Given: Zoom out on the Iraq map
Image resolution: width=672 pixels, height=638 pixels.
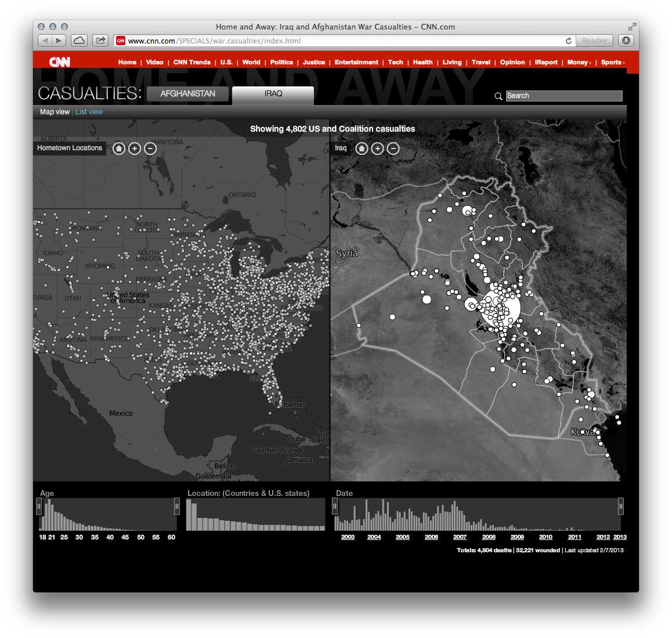Looking at the screenshot, I should 393,148.
